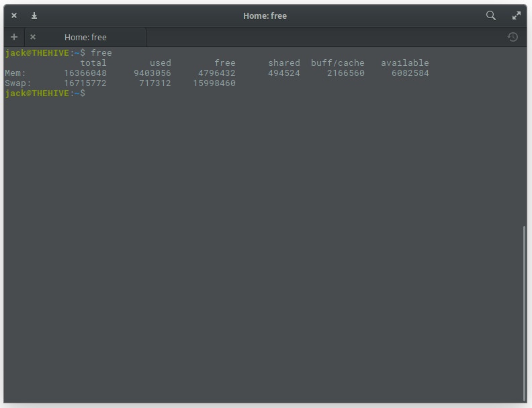Click the 'Mem:' row label

click(x=15, y=73)
